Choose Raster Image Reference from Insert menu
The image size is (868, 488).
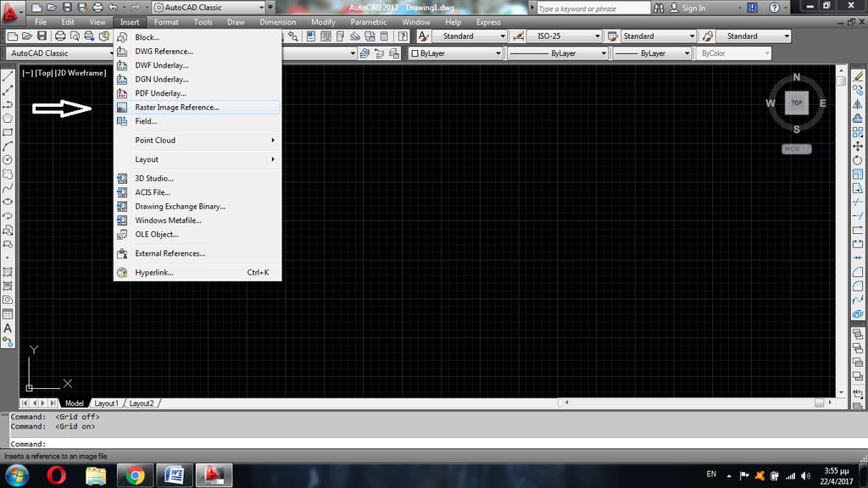[198, 108]
